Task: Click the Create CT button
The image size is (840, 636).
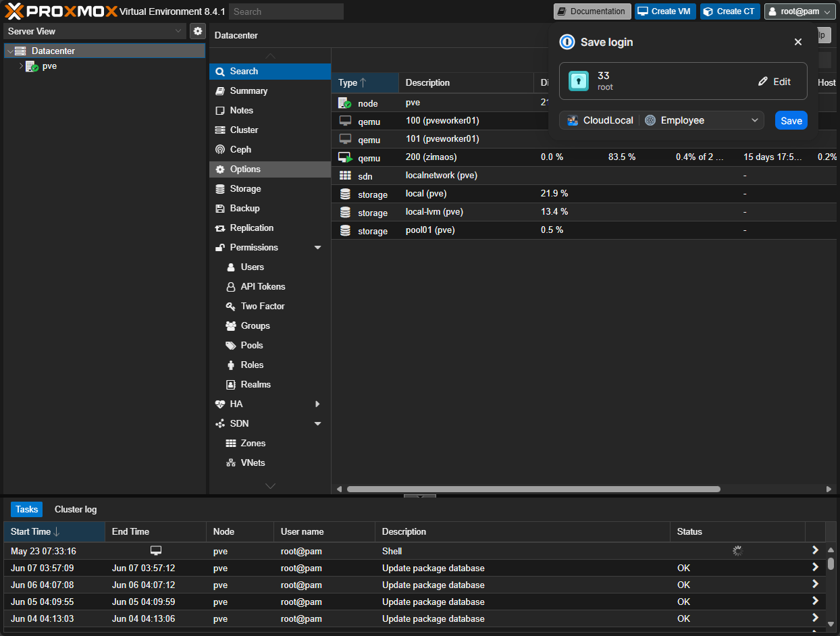Action: [x=730, y=11]
